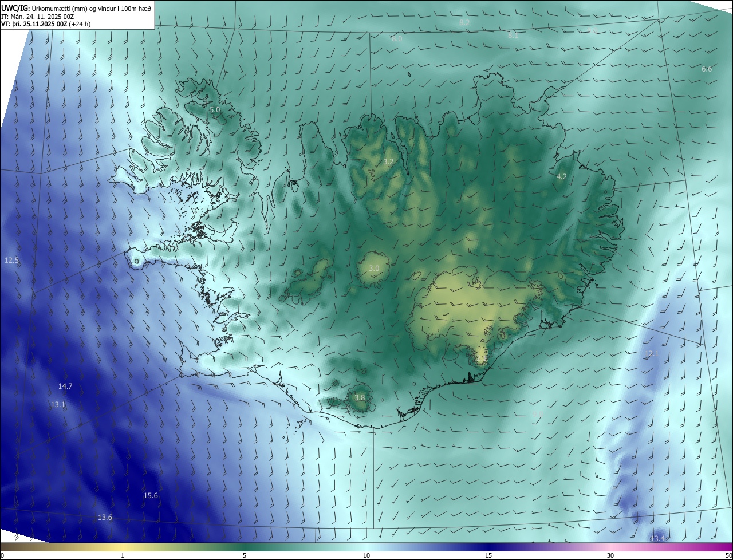Click the legend tick label 0

pos(2,555)
